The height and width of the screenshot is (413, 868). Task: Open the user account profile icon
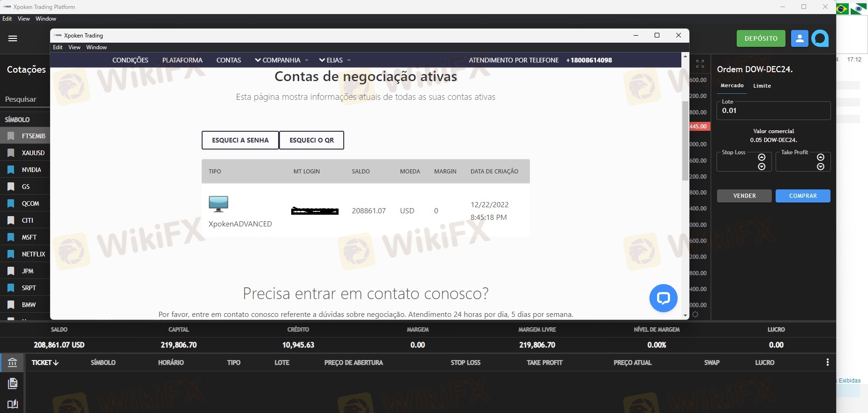(800, 38)
